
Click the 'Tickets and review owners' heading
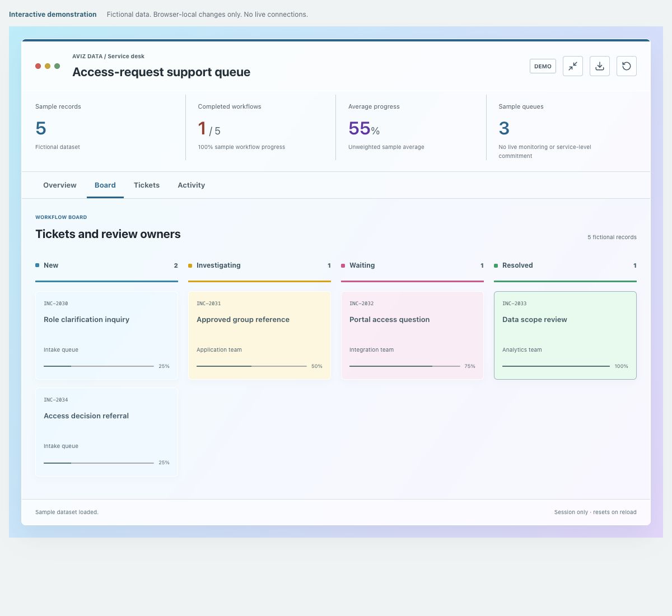tap(108, 234)
